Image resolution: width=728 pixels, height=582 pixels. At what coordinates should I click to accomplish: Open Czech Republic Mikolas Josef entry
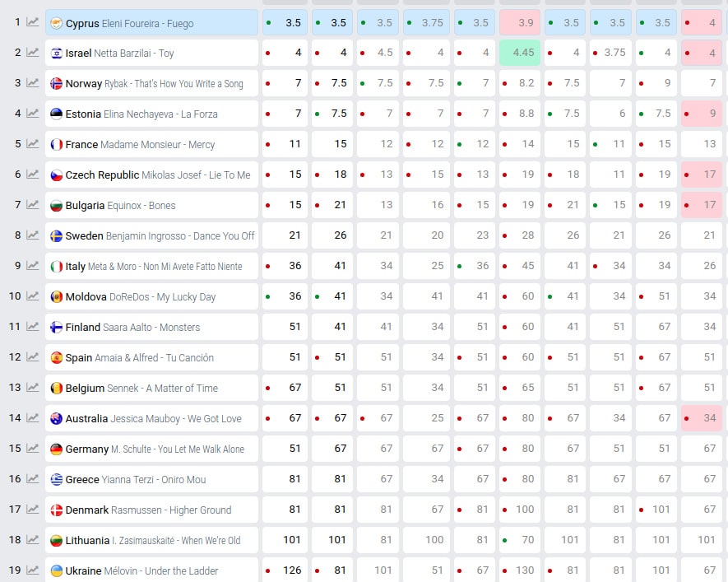[x=151, y=175]
